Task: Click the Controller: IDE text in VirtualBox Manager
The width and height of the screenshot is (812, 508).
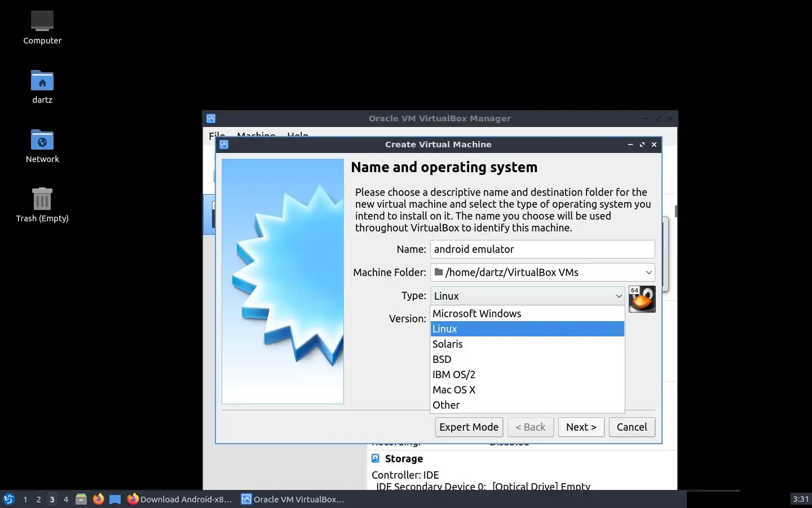Action: 405,475
